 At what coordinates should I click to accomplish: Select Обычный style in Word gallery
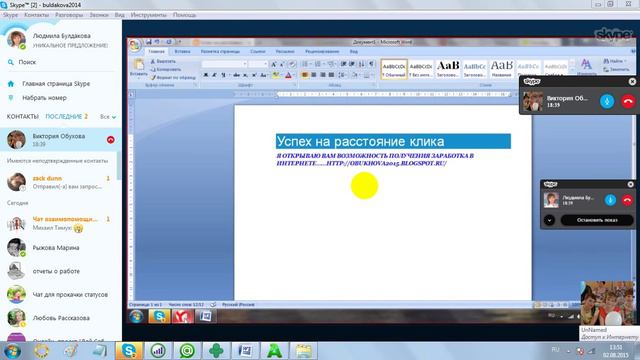[x=393, y=69]
